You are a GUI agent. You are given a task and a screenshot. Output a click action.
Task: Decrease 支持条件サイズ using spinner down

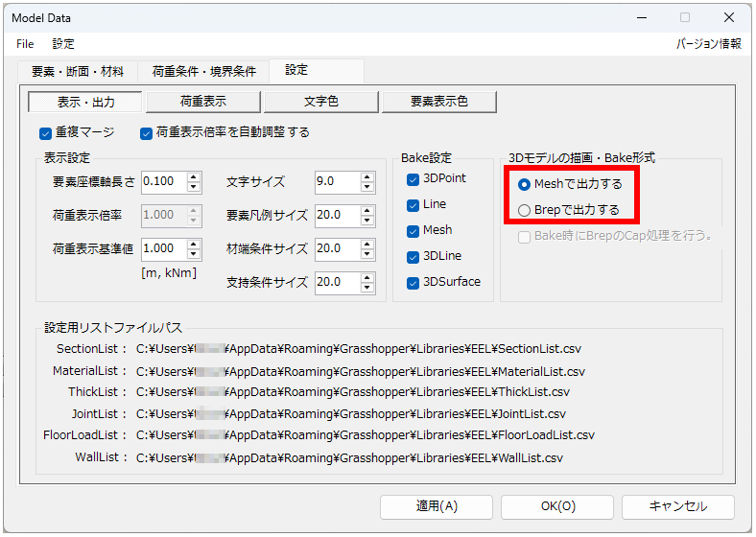tap(367, 287)
